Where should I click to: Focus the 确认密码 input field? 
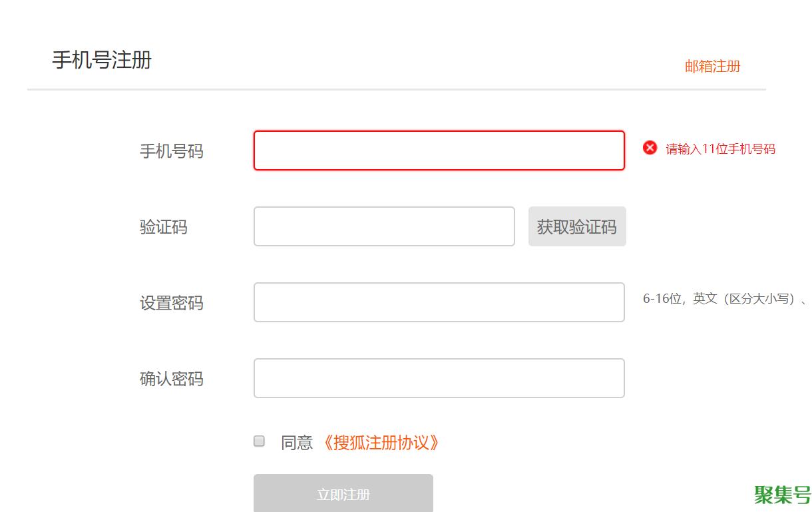pos(439,378)
